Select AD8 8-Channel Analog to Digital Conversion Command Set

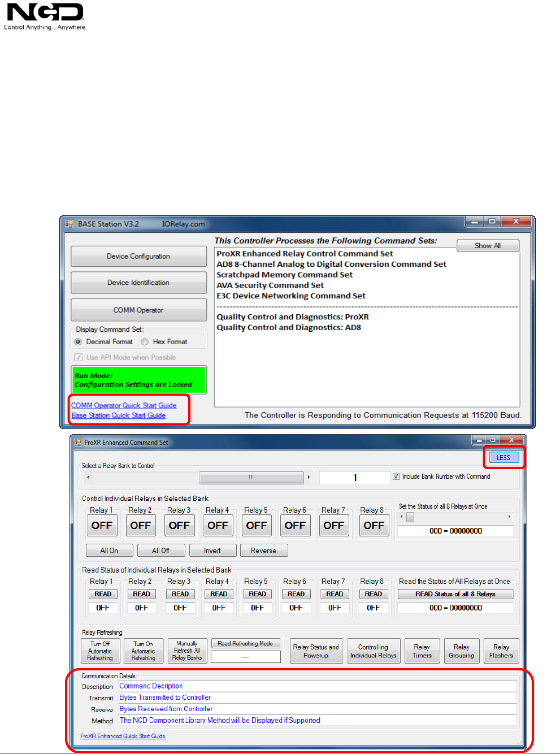click(x=331, y=264)
